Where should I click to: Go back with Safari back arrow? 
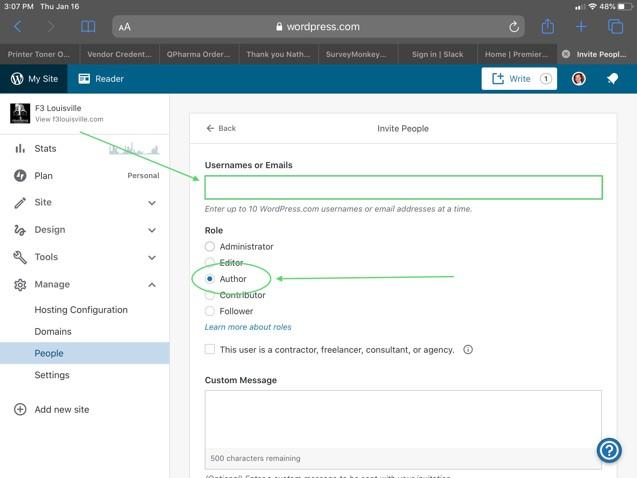coord(17,27)
